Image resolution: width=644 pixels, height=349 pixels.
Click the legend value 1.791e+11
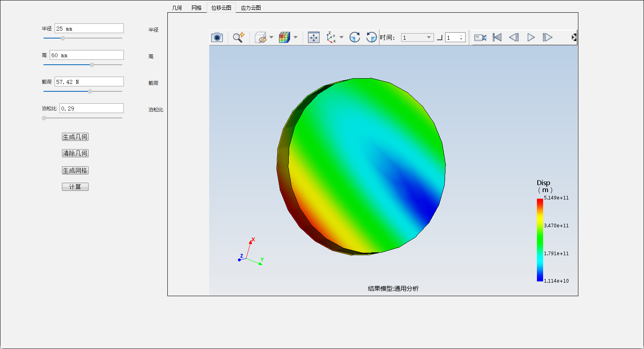[x=556, y=254]
